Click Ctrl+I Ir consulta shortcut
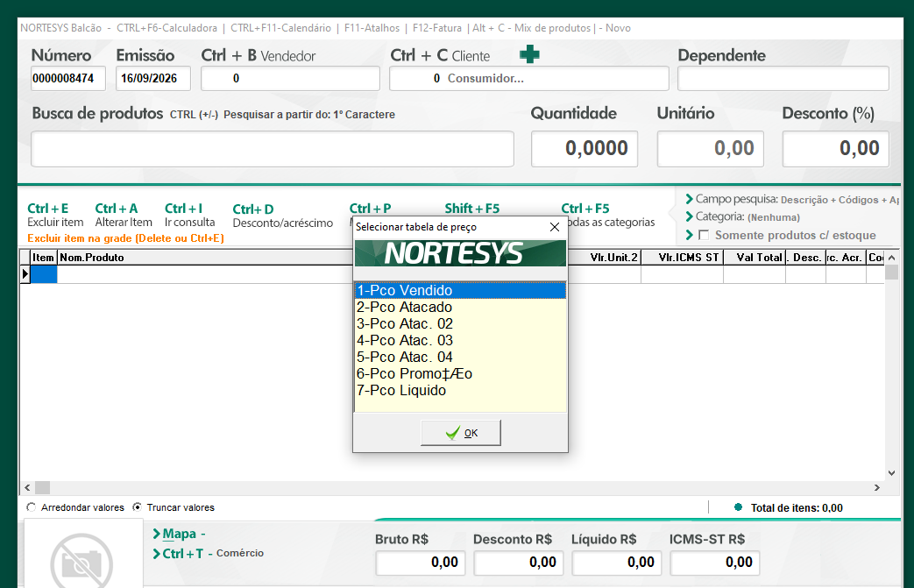Viewport: 914px width, 588px height. pyautogui.click(x=189, y=215)
